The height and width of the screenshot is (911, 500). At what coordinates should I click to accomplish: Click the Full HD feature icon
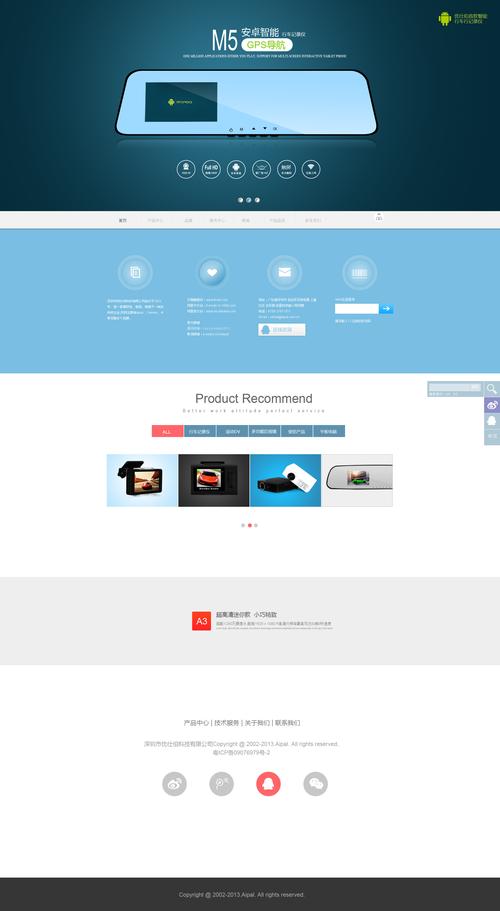(x=211, y=169)
